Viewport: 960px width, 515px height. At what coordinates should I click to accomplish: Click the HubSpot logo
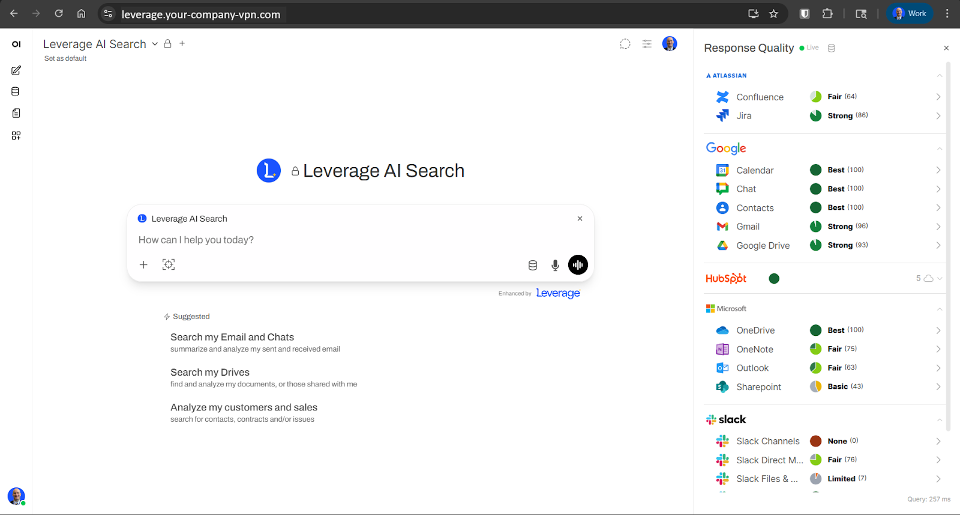[726, 279]
